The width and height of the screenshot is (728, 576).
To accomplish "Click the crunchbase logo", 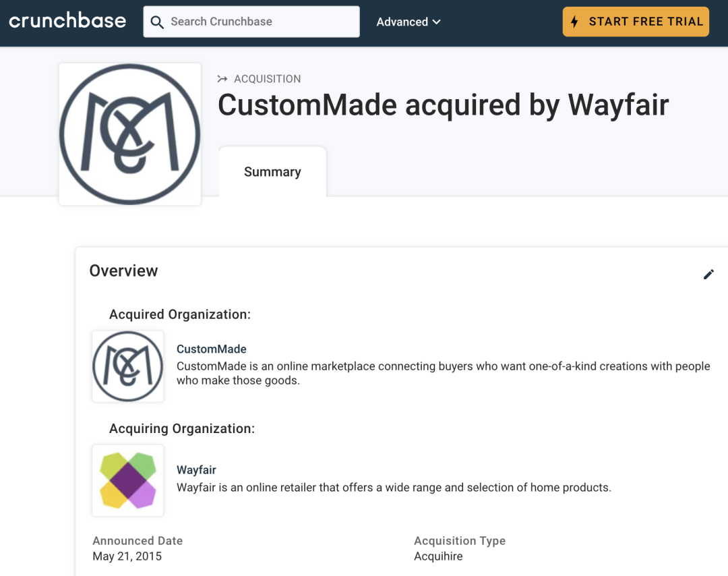I will (67, 21).
